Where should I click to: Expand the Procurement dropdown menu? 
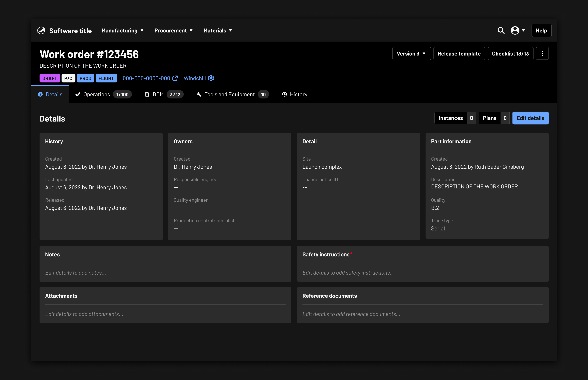[x=173, y=31]
